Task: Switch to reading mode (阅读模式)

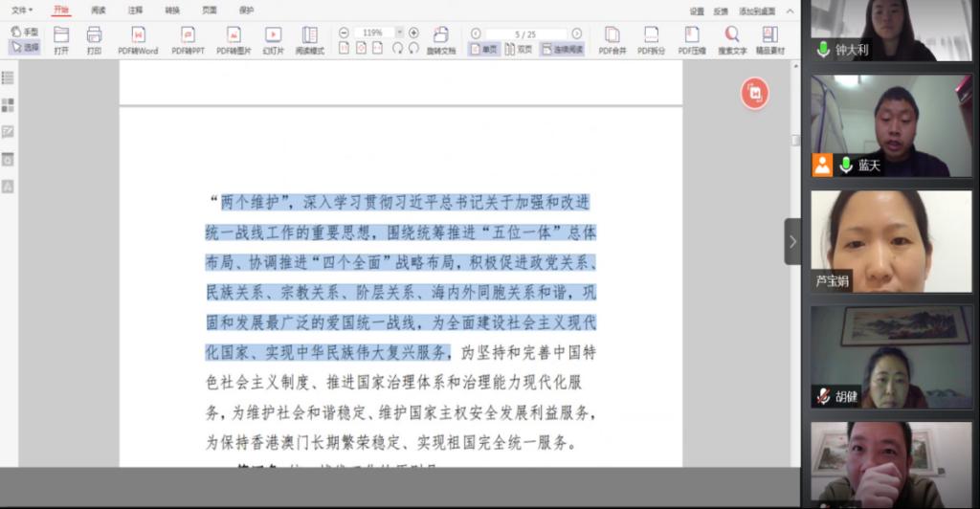Action: [309, 40]
